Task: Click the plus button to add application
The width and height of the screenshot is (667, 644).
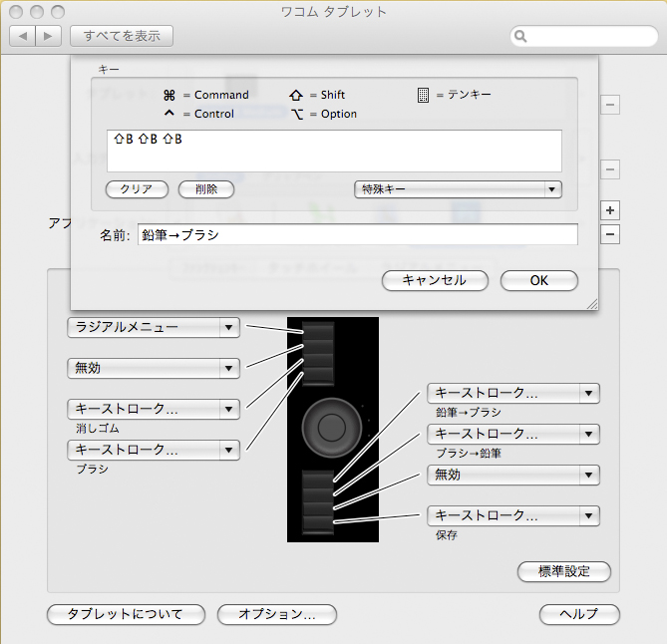Action: click(x=611, y=210)
